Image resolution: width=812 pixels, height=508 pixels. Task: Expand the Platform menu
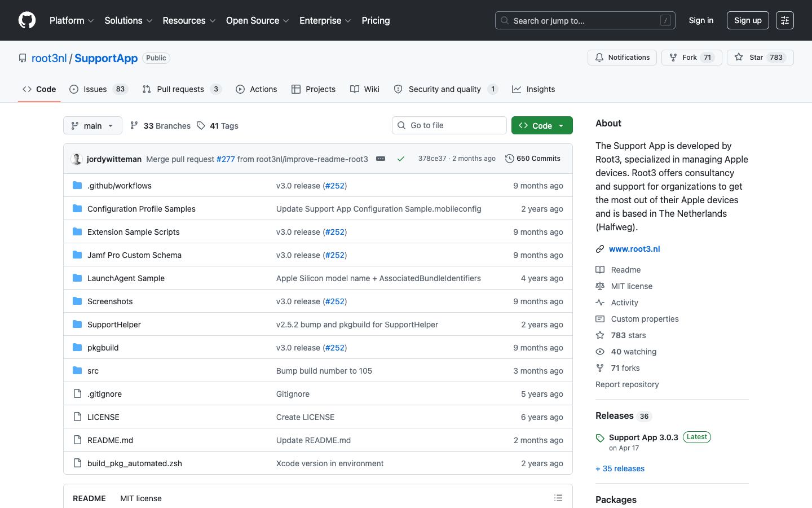click(x=72, y=20)
